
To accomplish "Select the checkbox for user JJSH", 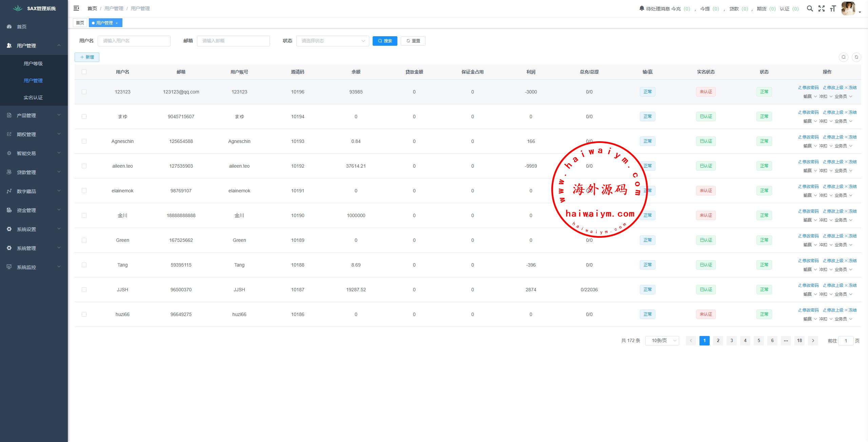I will tap(84, 290).
